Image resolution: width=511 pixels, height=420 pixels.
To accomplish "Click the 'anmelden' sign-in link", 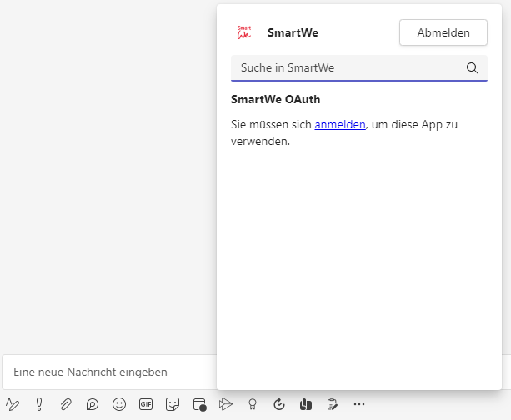I will point(339,124).
